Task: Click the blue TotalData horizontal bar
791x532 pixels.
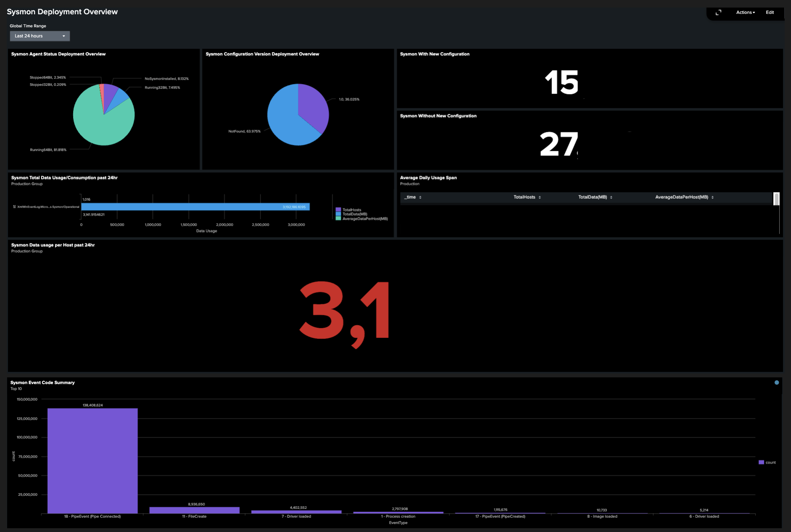Action: point(195,207)
